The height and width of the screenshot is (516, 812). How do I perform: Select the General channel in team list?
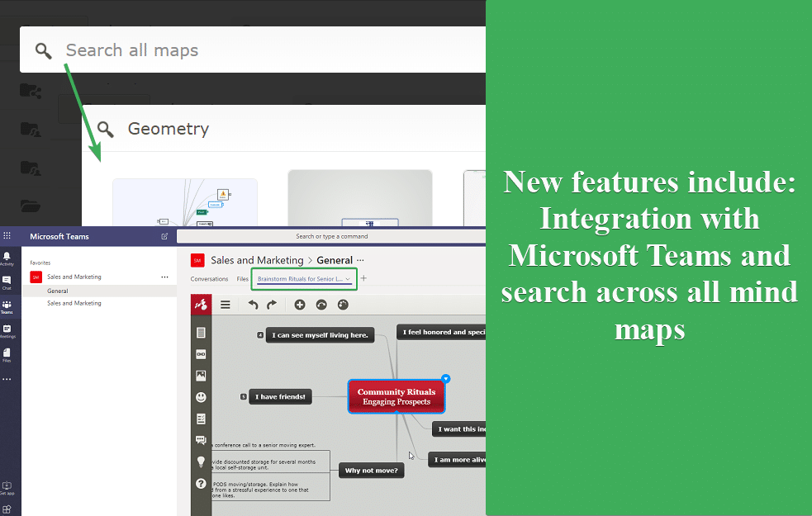58,291
